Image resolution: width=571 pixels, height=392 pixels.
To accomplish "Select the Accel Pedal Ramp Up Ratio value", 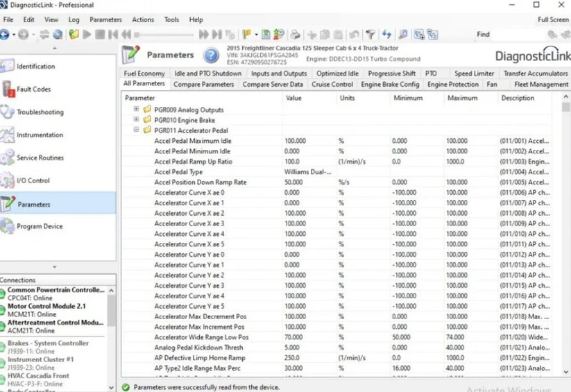I will 292,162.
